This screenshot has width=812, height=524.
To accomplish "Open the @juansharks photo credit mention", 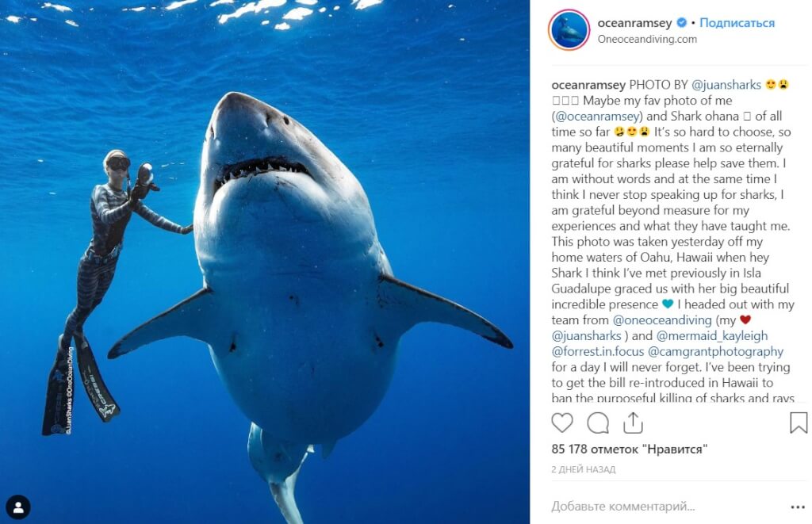I will (x=726, y=85).
